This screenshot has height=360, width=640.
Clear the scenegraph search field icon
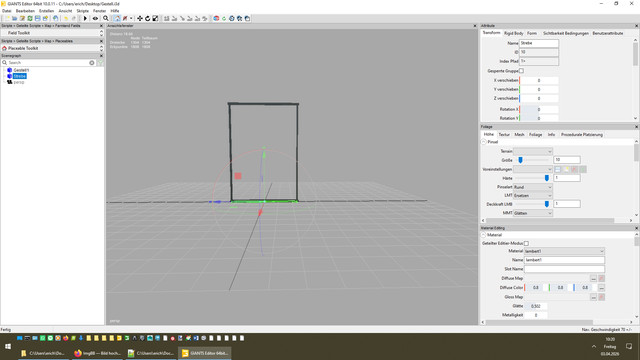92,62
